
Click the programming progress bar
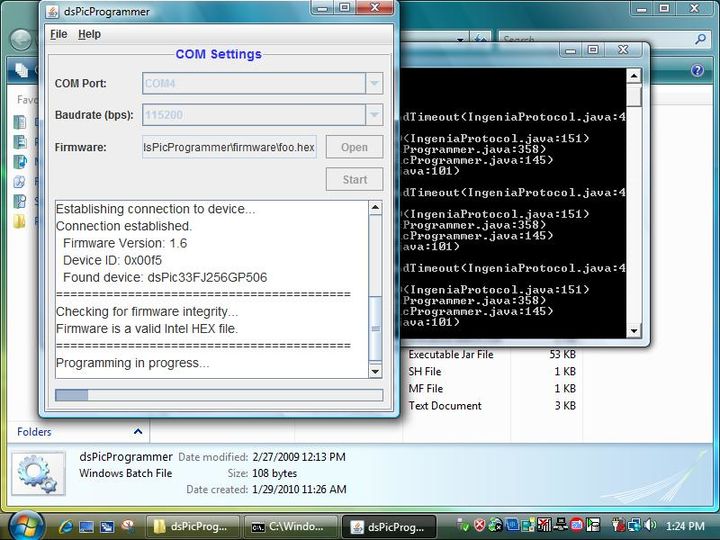tap(218, 395)
